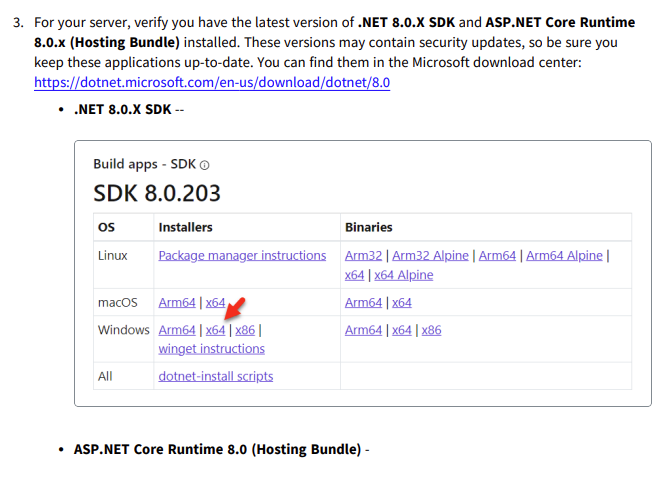The width and height of the screenshot is (658, 477).
Task: Download the Linux Arm32 binaries
Action: [363, 255]
